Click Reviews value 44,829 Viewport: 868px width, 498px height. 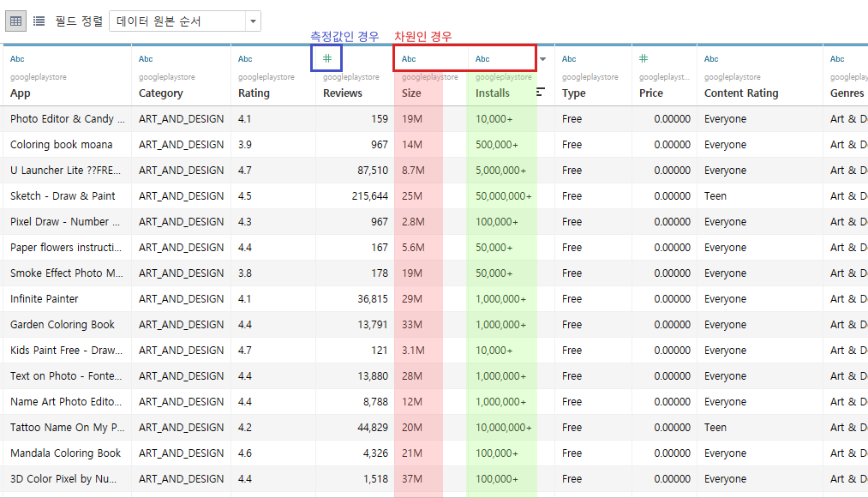pyautogui.click(x=373, y=427)
